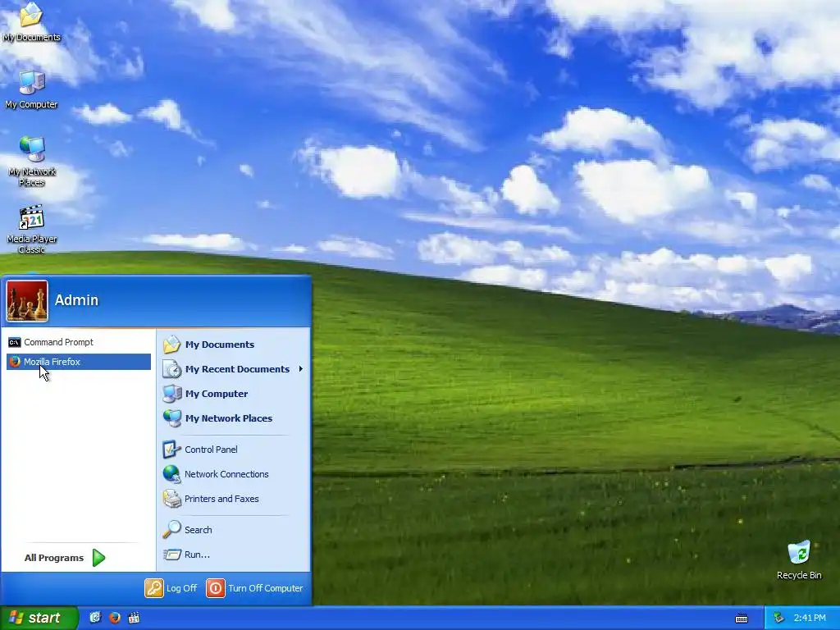Click My Network Places icon in Start menu
Viewport: 840px width, 630px height.
click(x=172, y=418)
